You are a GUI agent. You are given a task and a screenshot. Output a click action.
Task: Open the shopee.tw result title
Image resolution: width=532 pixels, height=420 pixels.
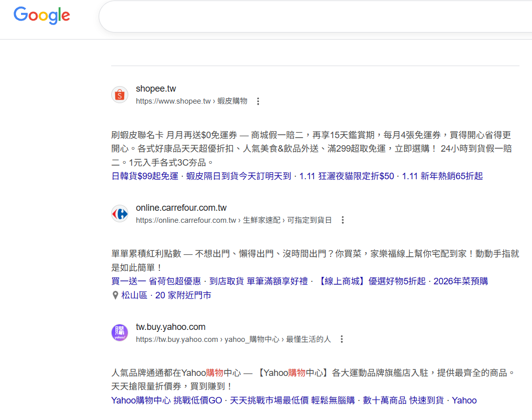coord(156,89)
